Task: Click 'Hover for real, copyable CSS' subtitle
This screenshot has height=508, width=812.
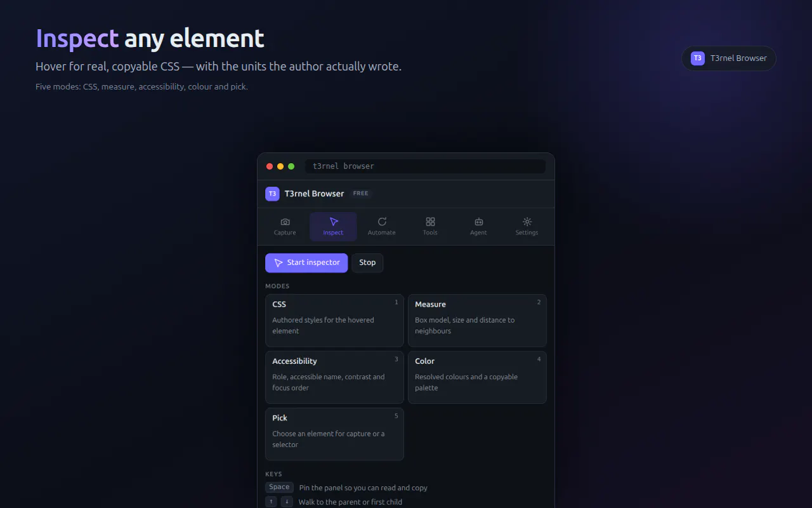Action: [218, 67]
